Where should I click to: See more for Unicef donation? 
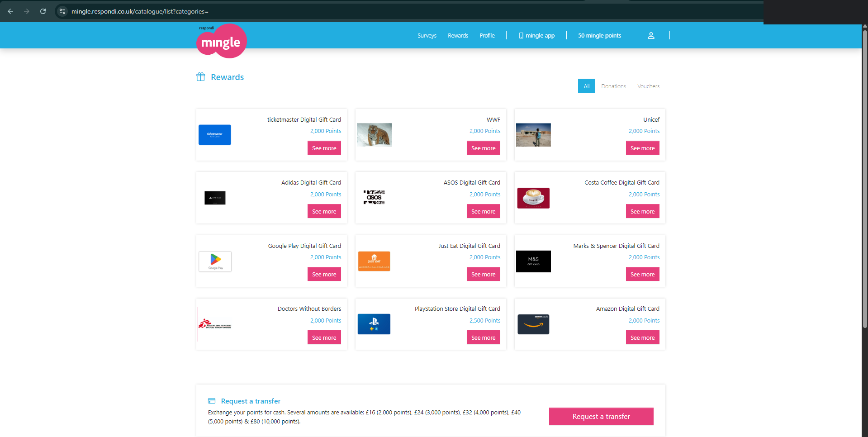click(x=643, y=148)
